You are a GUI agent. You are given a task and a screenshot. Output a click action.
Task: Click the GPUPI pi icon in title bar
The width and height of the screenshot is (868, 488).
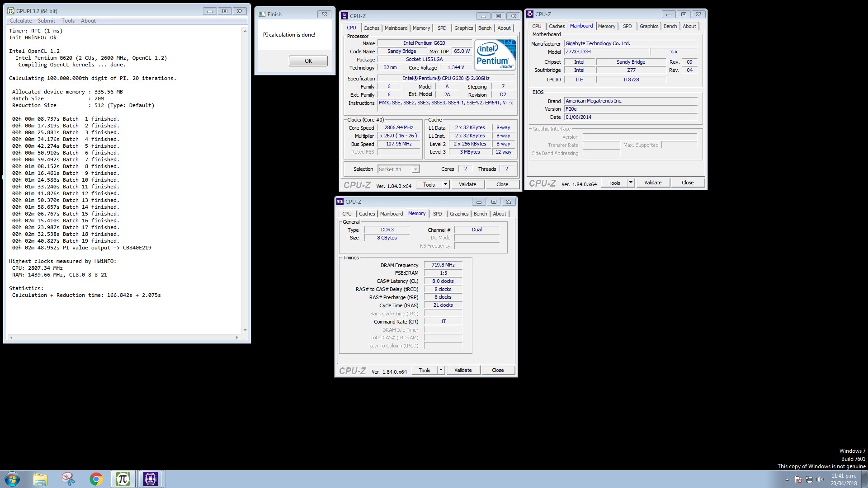tap(11, 11)
